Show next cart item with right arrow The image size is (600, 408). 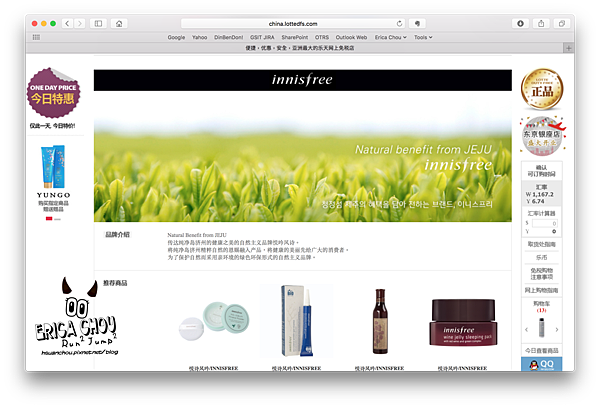557,330
